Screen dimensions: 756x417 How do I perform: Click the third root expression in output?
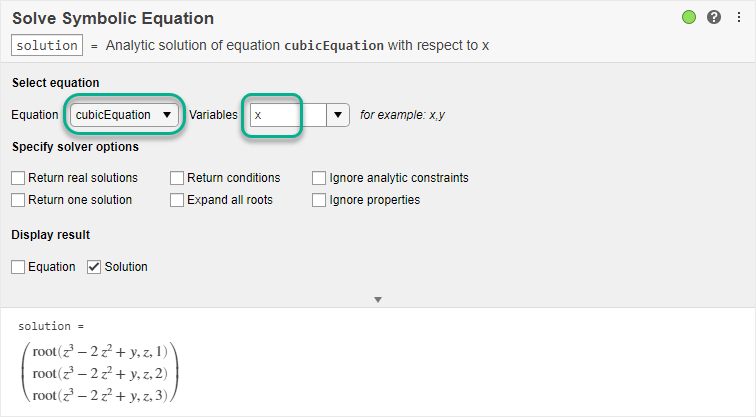(x=98, y=394)
